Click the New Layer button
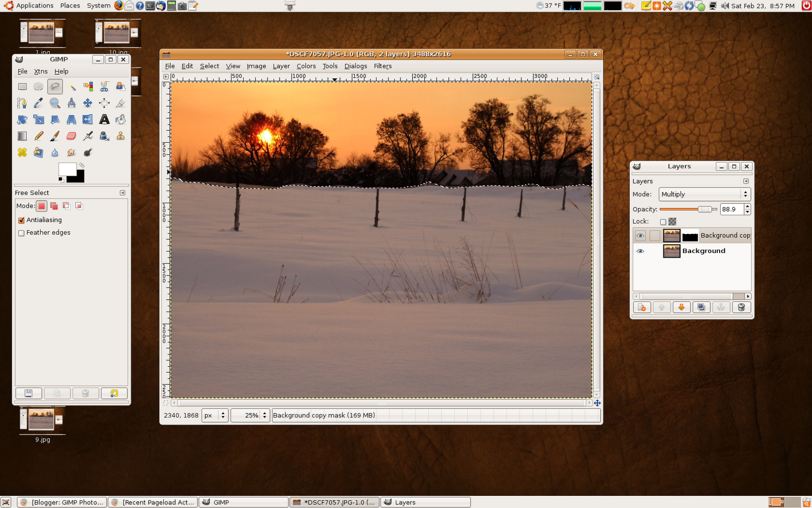The width and height of the screenshot is (812, 508). coord(642,307)
